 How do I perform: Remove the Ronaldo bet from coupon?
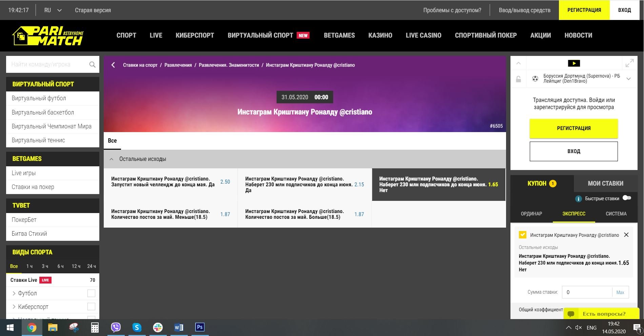626,235
